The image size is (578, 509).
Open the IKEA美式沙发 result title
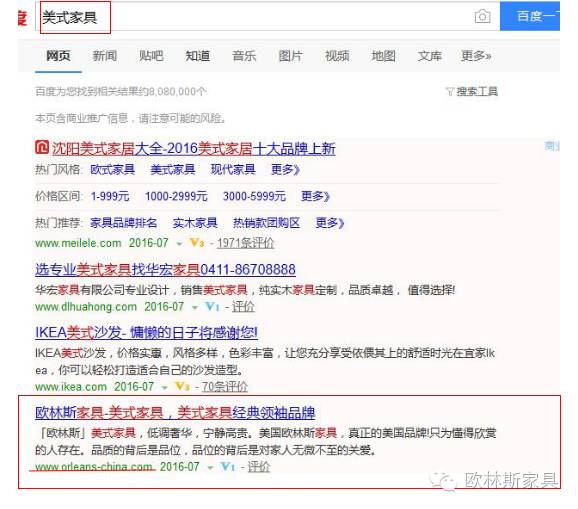146,332
